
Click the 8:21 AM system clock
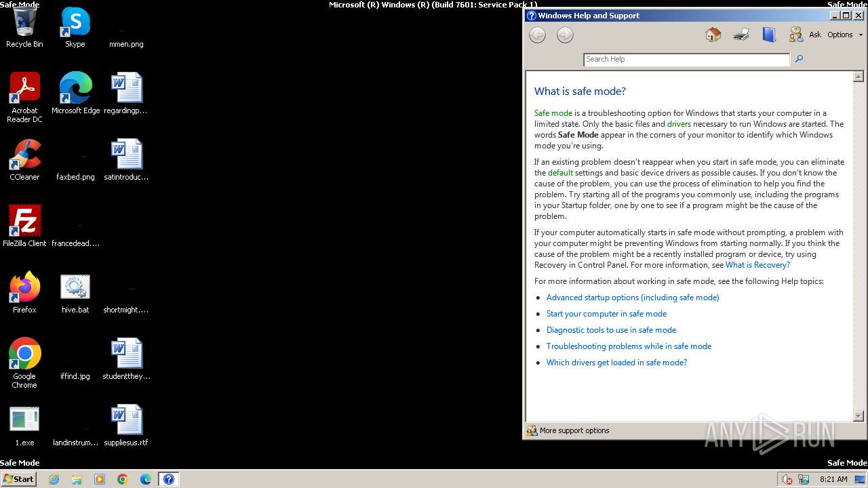pyautogui.click(x=833, y=479)
